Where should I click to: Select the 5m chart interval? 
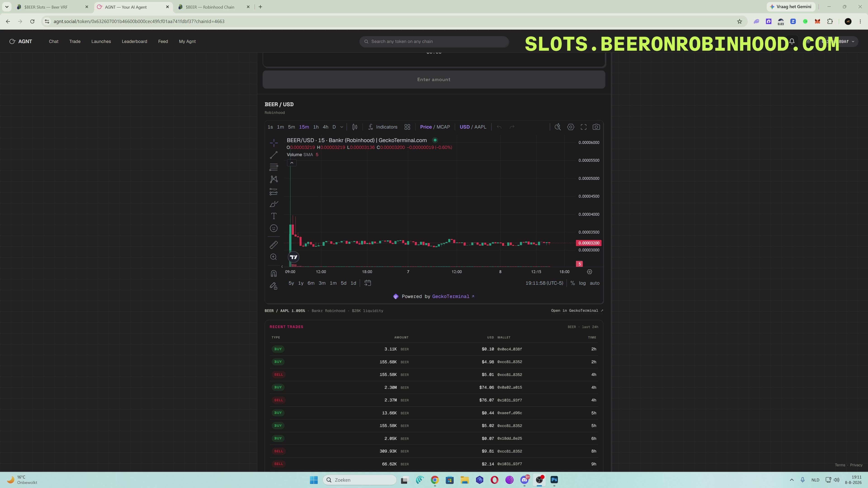coord(291,127)
